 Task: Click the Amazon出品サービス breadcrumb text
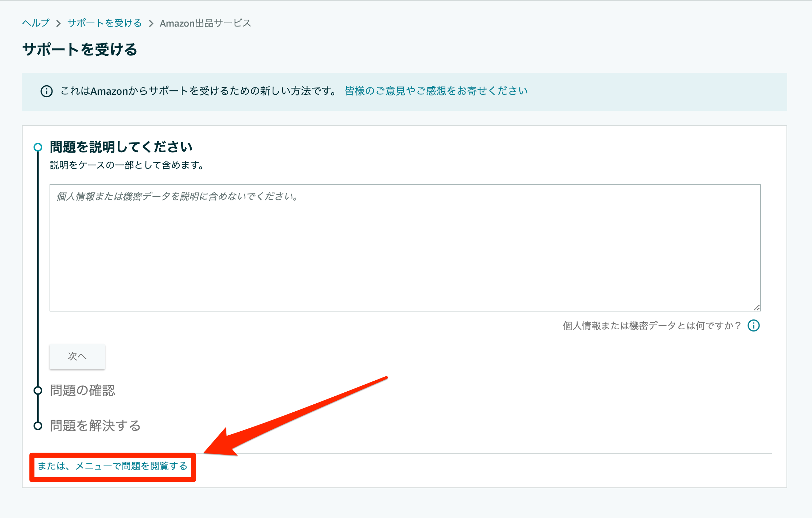tap(206, 23)
